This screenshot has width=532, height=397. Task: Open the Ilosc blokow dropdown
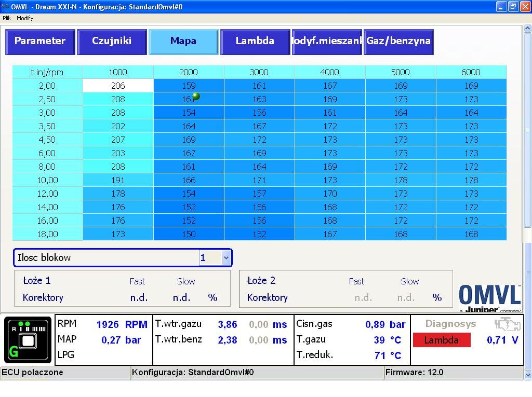point(227,257)
